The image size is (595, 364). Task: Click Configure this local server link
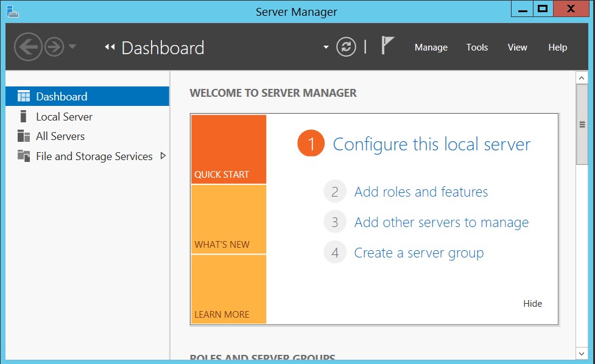coord(431,144)
